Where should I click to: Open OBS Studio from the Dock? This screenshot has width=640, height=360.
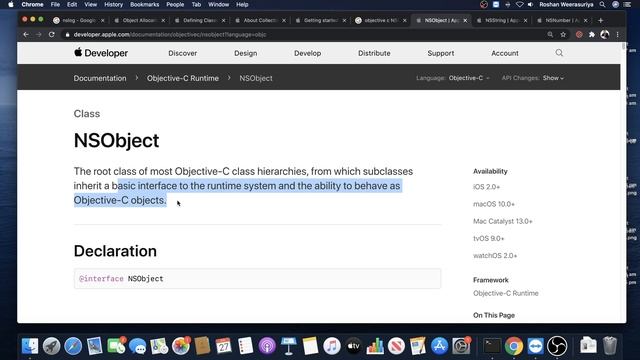pyautogui.click(x=557, y=346)
